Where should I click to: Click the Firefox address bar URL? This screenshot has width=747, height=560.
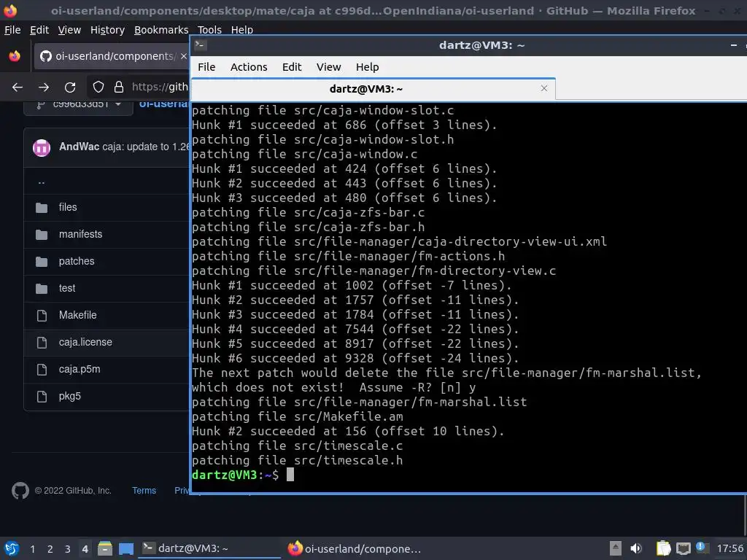pyautogui.click(x=160, y=87)
